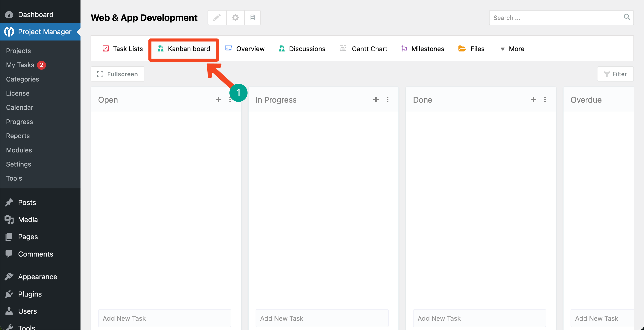Click plus icon in In Progress column
Viewport: 644px width, 330px height.
coord(376,100)
